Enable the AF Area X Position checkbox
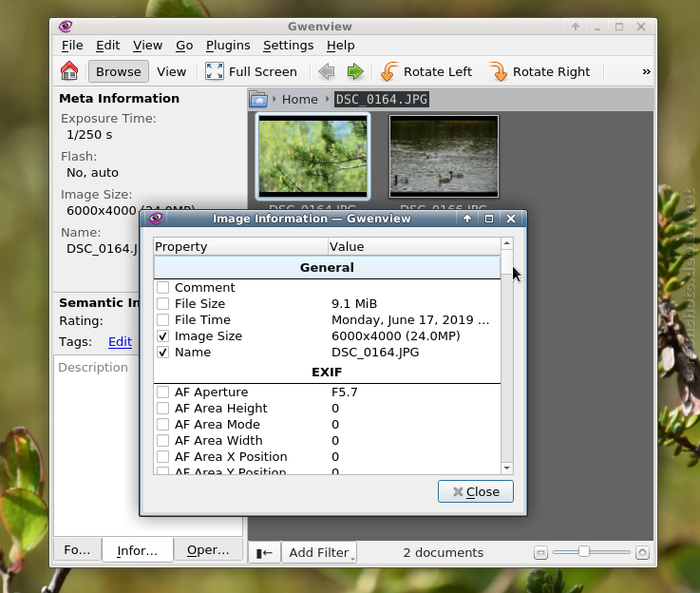The image size is (700, 593). 163,457
